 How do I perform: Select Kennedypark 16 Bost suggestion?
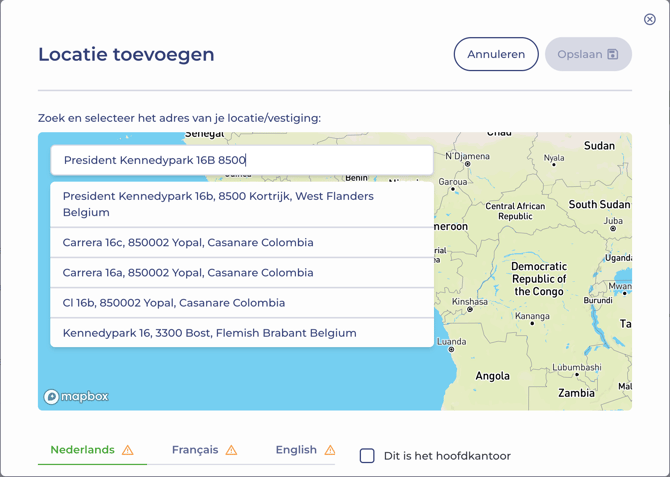pyautogui.click(x=242, y=333)
